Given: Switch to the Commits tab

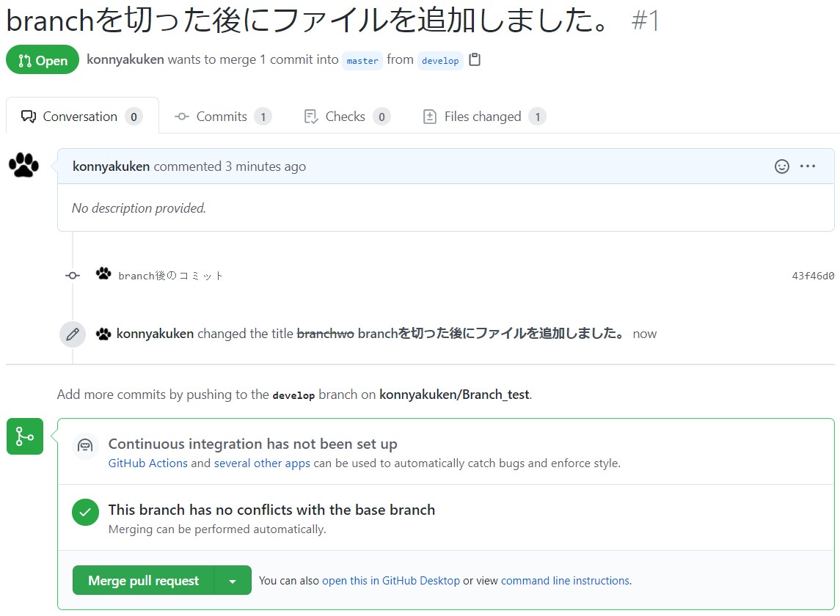Looking at the screenshot, I should (223, 117).
